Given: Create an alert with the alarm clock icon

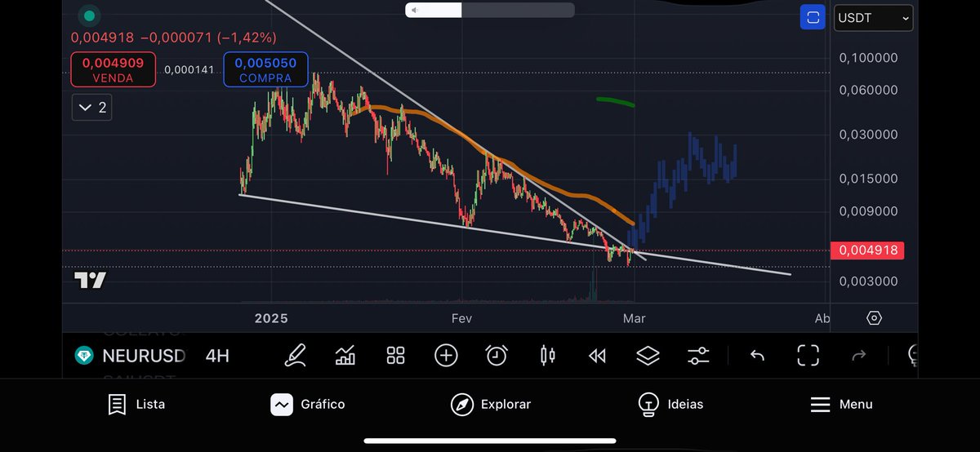Looking at the screenshot, I should click(497, 355).
